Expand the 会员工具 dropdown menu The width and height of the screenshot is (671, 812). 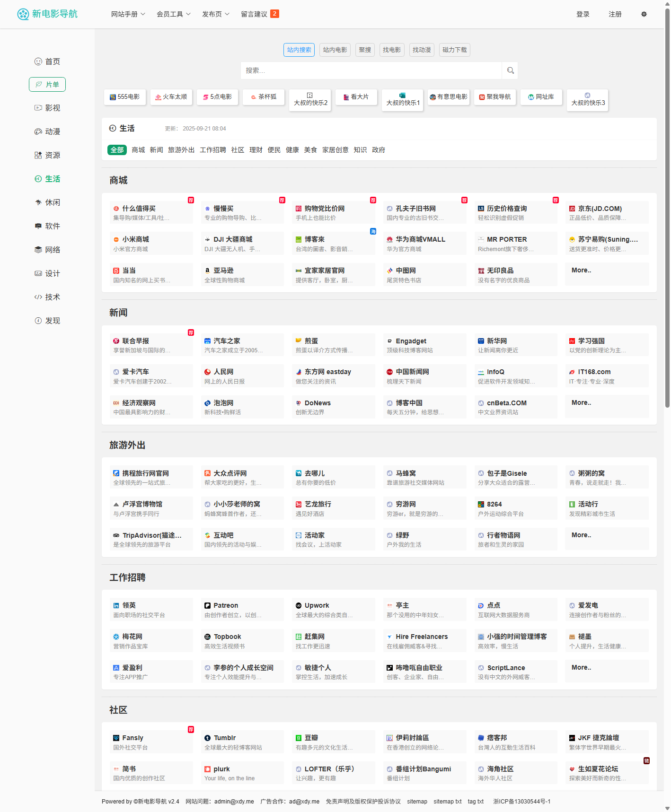174,14
